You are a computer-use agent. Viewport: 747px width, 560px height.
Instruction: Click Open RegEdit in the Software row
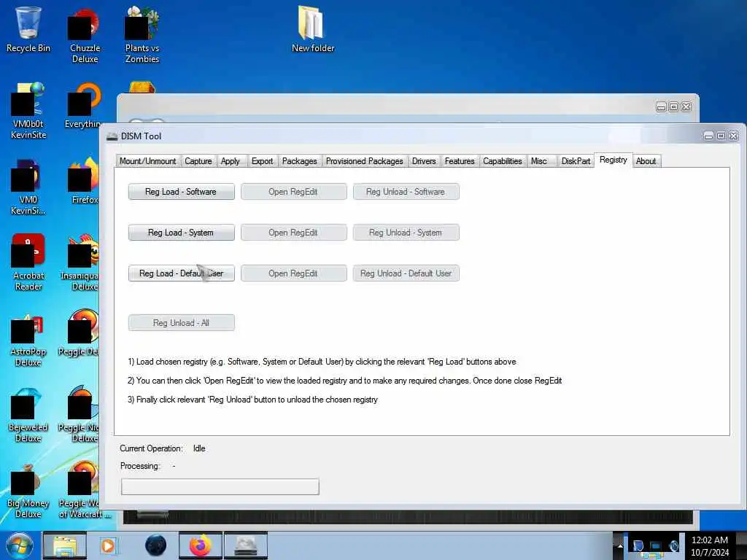[x=293, y=192]
